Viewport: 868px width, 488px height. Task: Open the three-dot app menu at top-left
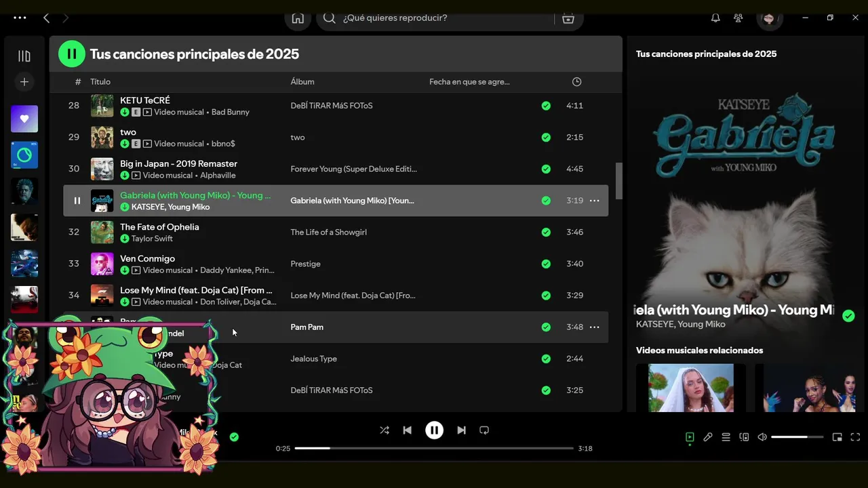click(20, 18)
